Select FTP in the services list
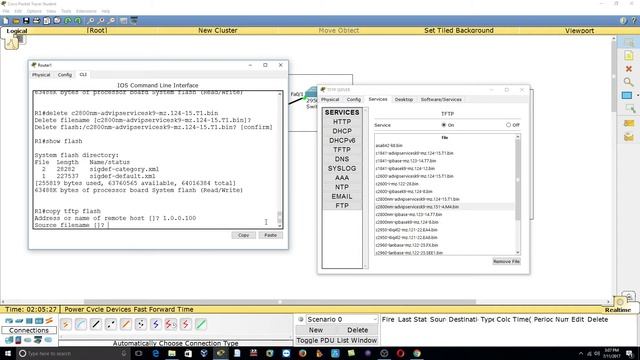Screen dimensions: 640x360 coord(342,206)
